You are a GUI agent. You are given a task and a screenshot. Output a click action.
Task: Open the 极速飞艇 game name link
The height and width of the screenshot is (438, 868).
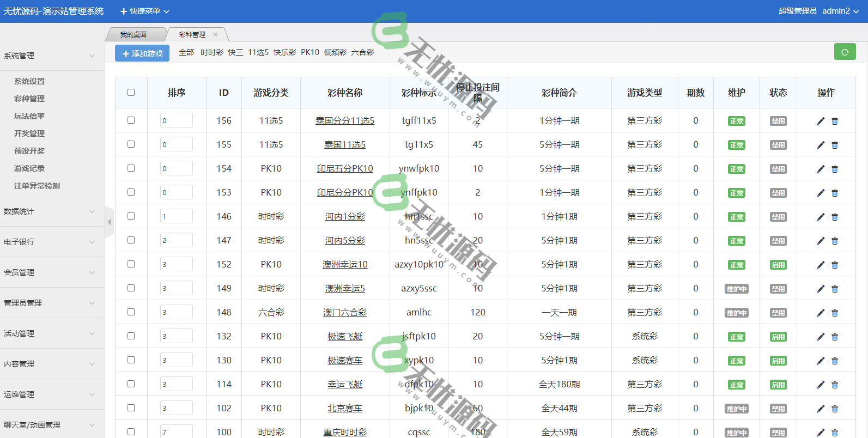[x=345, y=337]
